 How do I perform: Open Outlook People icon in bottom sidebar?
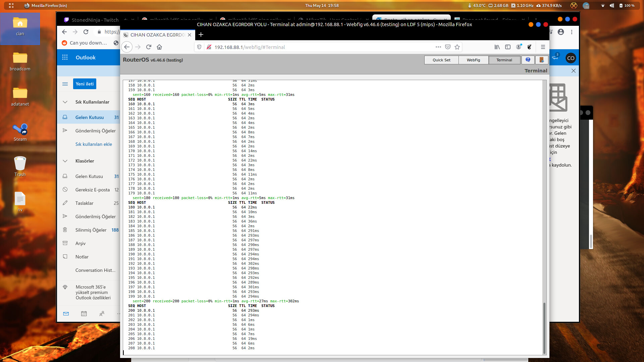pyautogui.click(x=102, y=314)
